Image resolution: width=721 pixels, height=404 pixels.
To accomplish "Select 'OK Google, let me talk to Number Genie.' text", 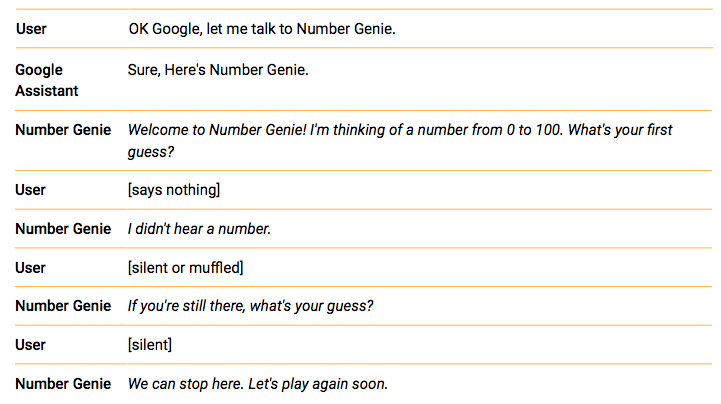I will click(x=262, y=29).
